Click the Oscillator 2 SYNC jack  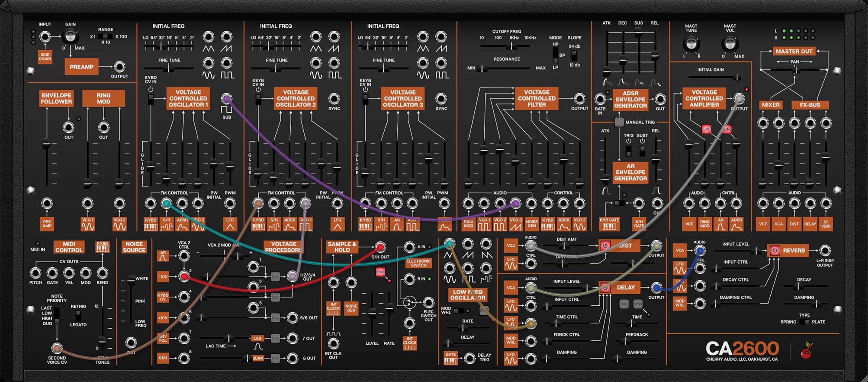[x=334, y=98]
